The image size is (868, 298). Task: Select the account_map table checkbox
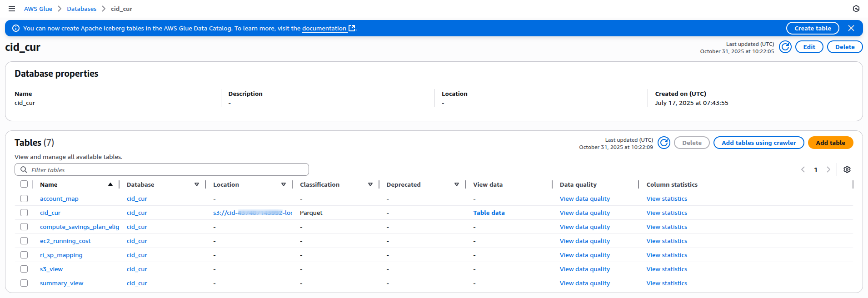[24, 199]
